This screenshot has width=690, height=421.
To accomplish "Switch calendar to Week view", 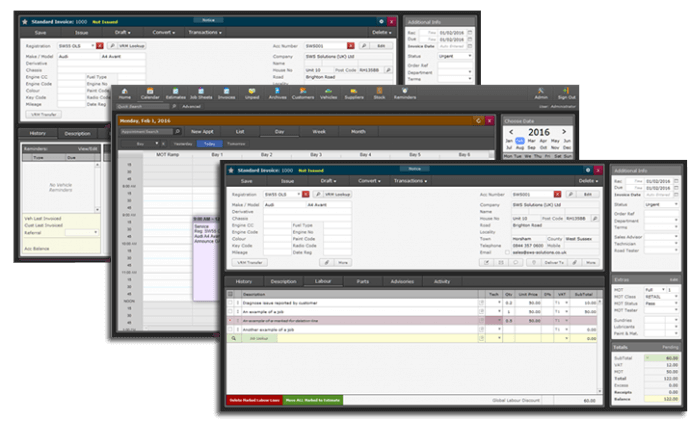I will [319, 132].
